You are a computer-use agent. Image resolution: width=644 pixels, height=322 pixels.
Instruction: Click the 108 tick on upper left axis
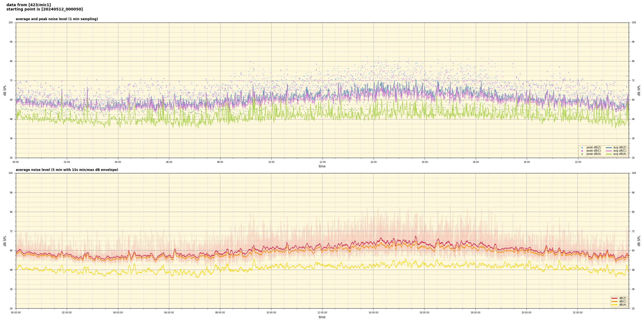point(10,23)
